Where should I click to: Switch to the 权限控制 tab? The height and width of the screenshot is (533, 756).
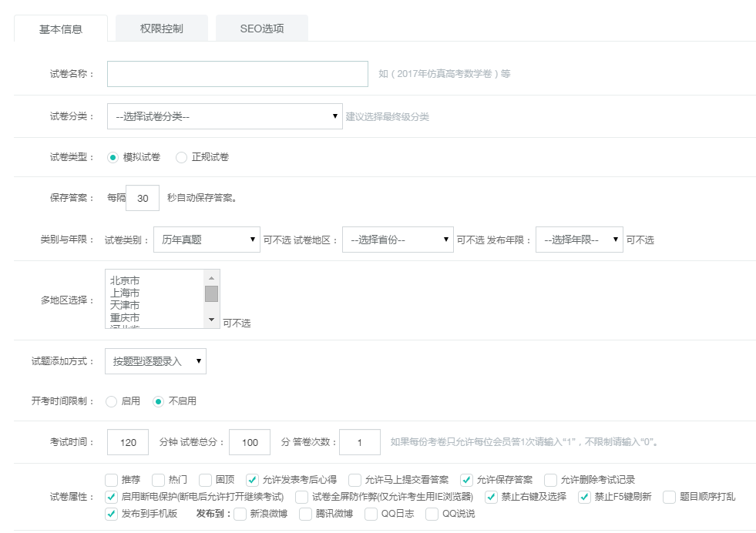pyautogui.click(x=161, y=28)
